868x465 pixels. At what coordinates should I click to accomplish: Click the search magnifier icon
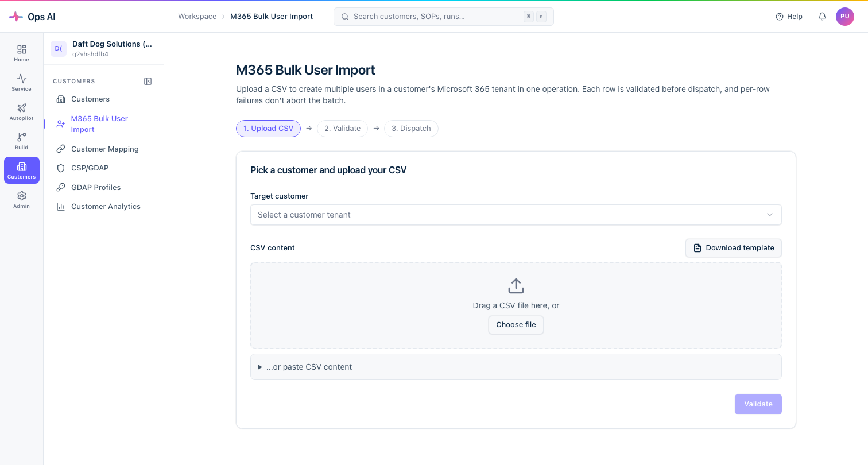pos(345,17)
